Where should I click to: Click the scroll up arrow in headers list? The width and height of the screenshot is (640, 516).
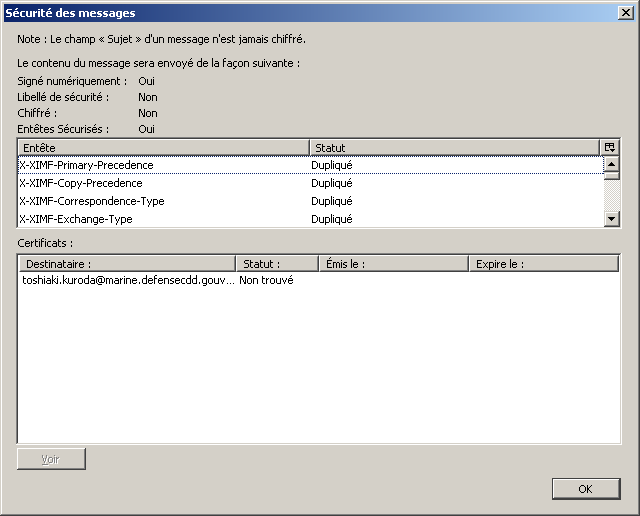612,163
